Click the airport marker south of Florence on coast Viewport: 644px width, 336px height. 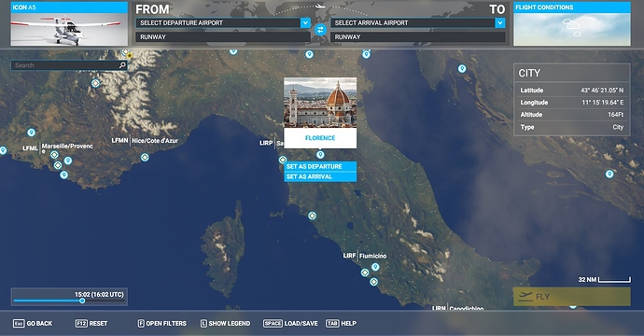coord(312,216)
